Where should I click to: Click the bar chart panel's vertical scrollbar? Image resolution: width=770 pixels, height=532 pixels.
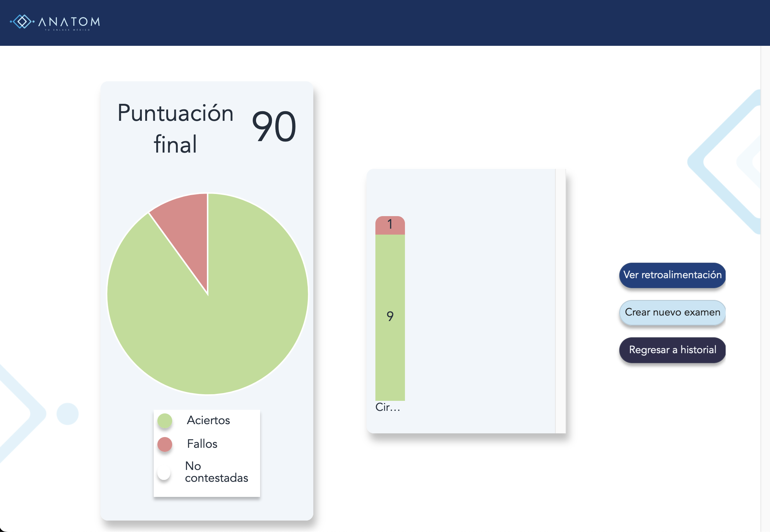click(561, 301)
